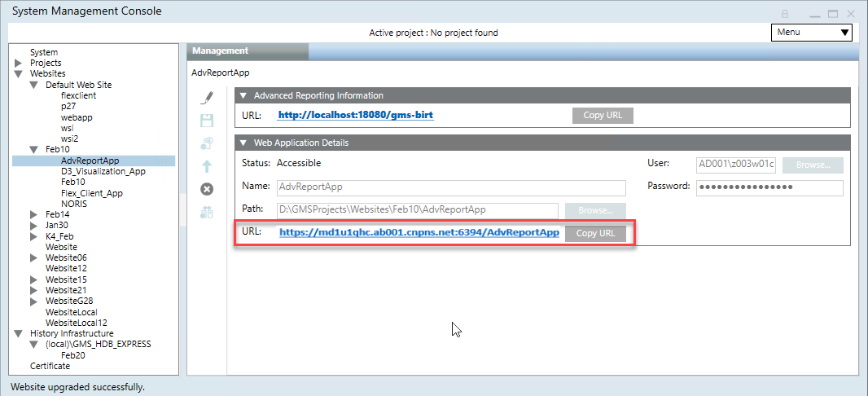Copy the AdvReportApp web application URL
The height and width of the screenshot is (396, 868).
[x=595, y=233]
